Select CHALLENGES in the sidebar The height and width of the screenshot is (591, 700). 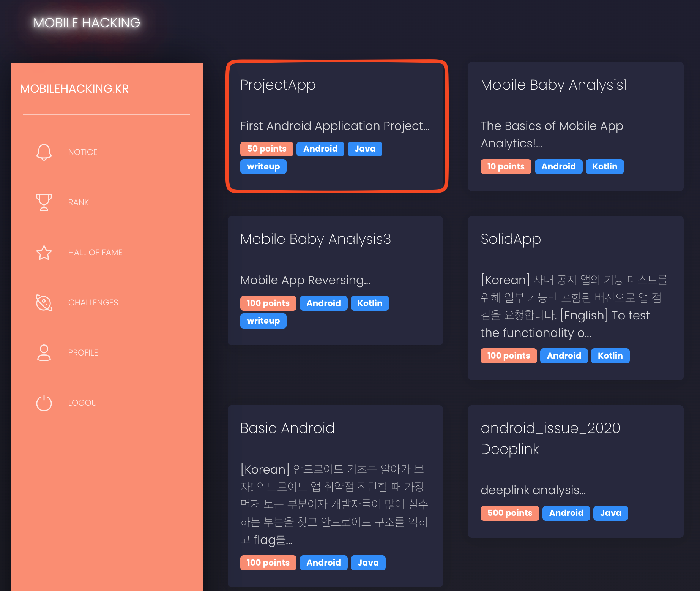click(93, 303)
